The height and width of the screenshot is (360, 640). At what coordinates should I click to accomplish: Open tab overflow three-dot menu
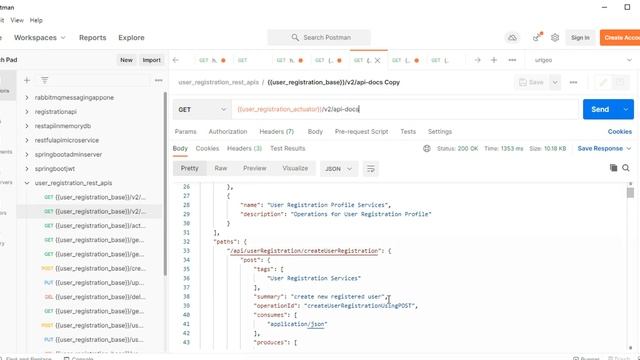(x=512, y=60)
